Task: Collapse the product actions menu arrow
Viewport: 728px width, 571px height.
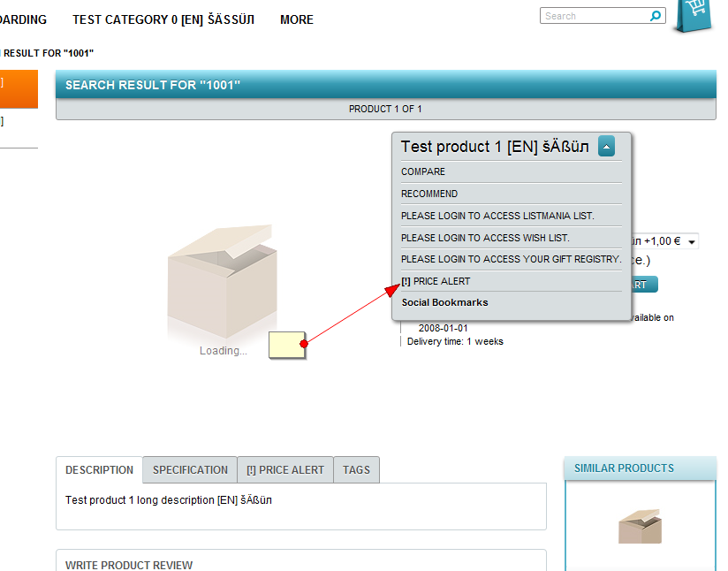Action: [606, 147]
